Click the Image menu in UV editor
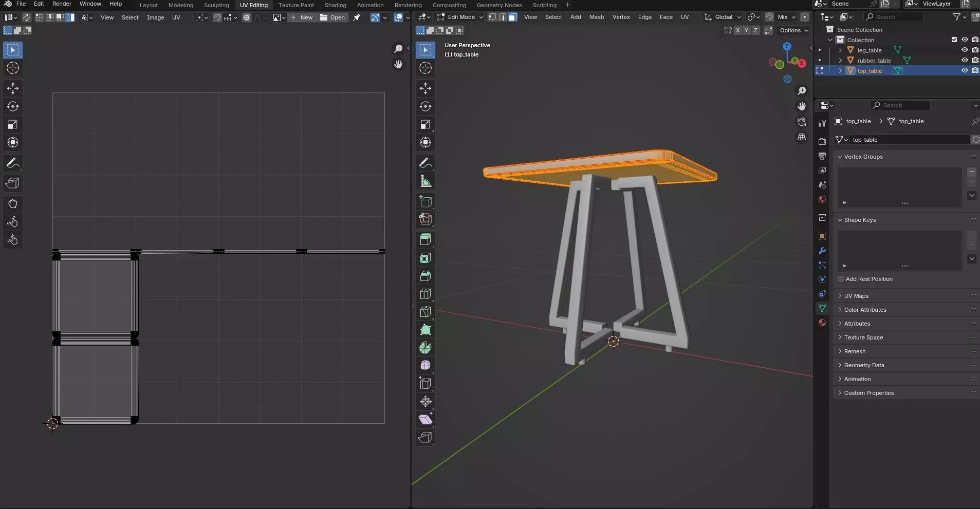The height and width of the screenshot is (509, 980). click(x=155, y=17)
